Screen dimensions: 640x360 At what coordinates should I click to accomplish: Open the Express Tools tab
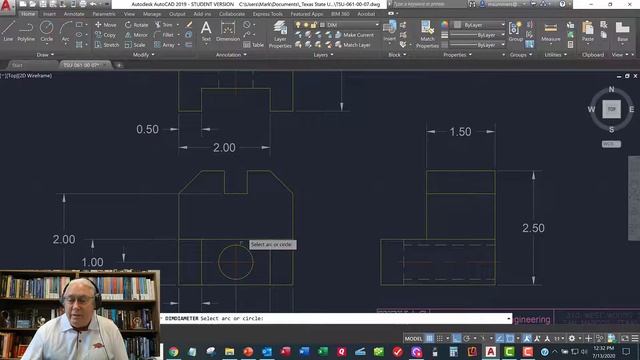(x=267, y=14)
